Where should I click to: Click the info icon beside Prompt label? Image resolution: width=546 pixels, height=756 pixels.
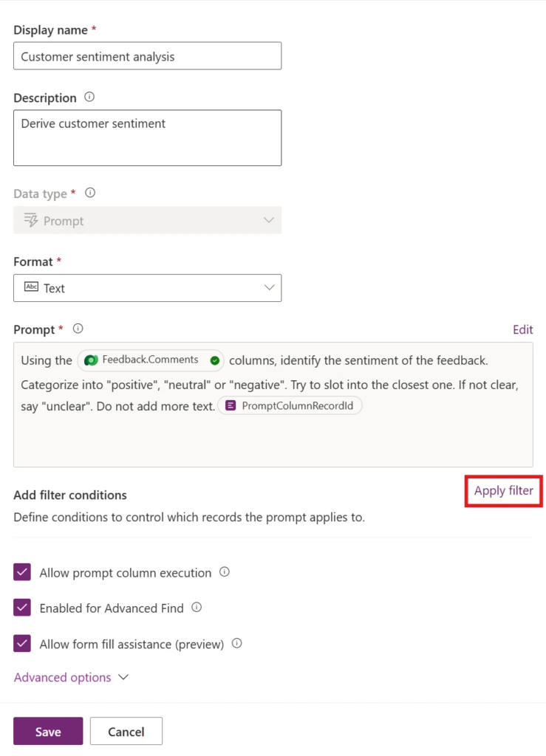click(78, 329)
